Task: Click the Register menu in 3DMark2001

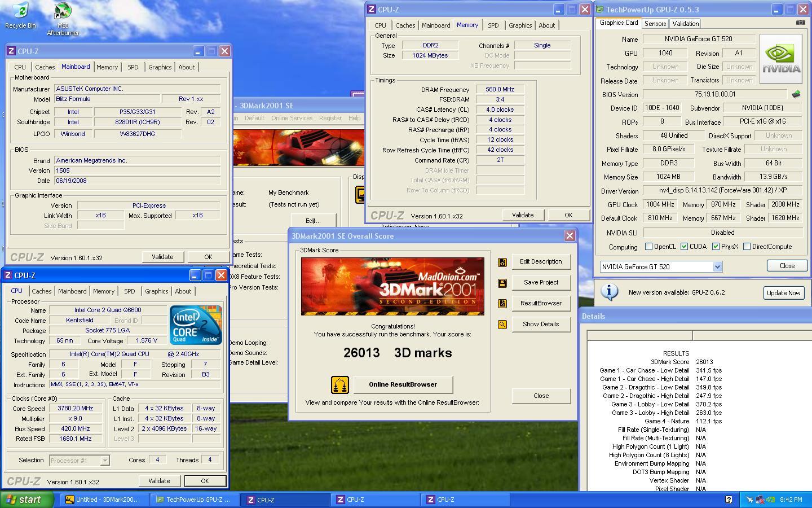Action: (x=330, y=118)
